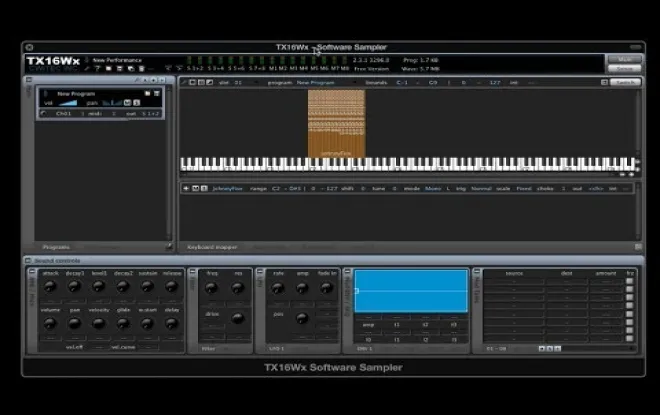
Task: Click the blue envelope graph display
Action: click(411, 291)
